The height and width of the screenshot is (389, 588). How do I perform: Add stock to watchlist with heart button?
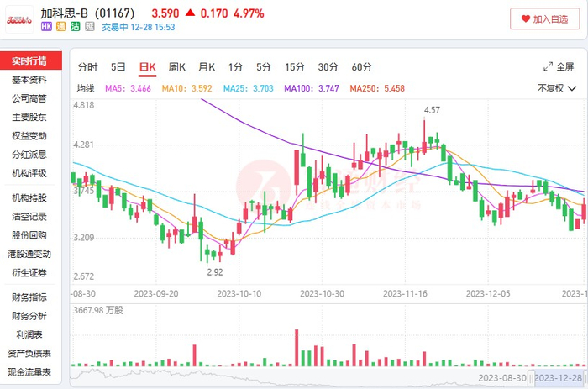[x=544, y=18]
